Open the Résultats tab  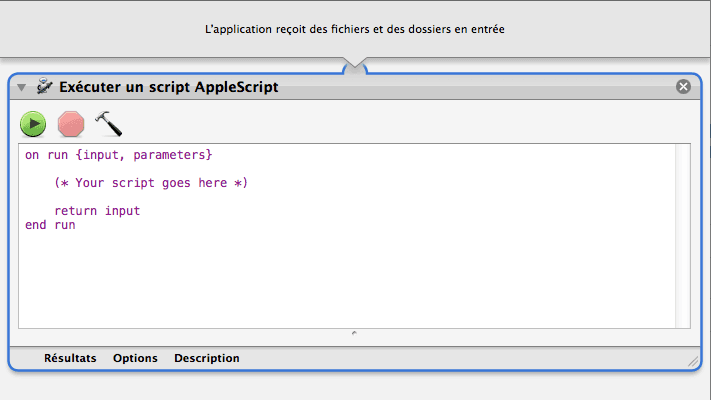pos(70,358)
